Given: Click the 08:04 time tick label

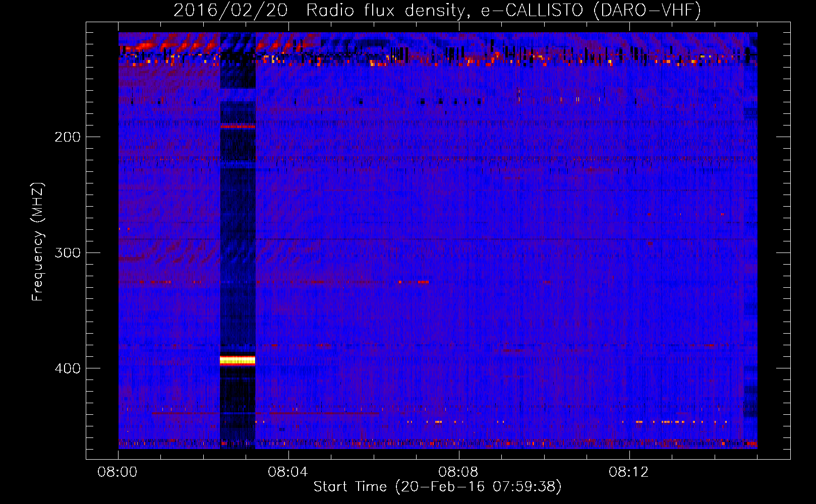Looking at the screenshot, I should (x=288, y=472).
